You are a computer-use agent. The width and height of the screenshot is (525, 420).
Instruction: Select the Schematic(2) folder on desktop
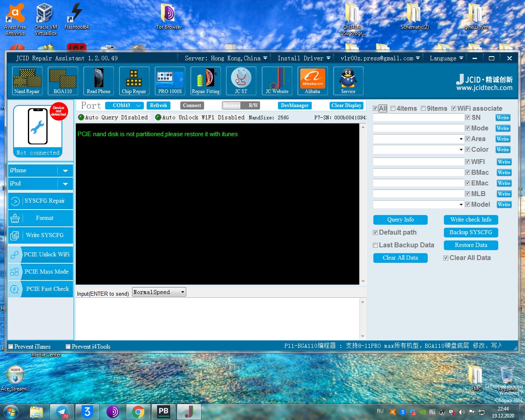[414, 16]
